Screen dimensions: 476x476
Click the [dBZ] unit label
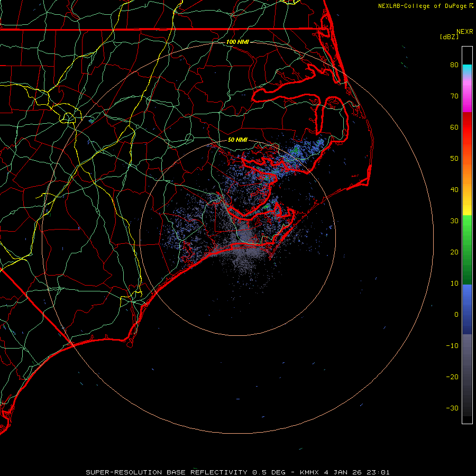coord(449,36)
